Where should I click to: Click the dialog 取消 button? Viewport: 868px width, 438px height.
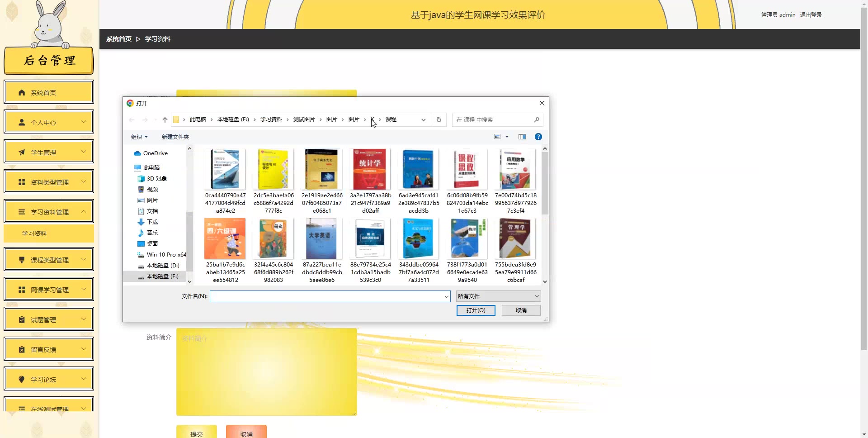pyautogui.click(x=521, y=310)
